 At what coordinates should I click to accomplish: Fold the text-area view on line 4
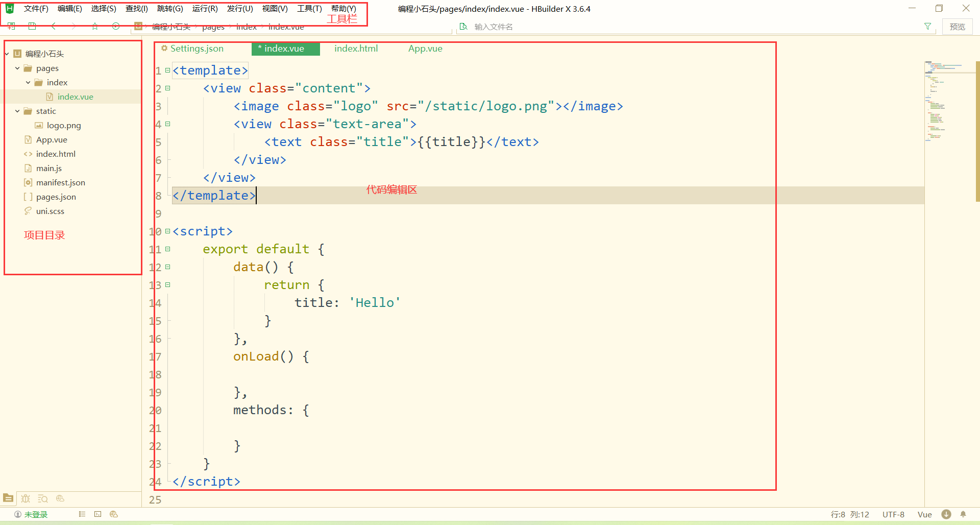click(167, 124)
